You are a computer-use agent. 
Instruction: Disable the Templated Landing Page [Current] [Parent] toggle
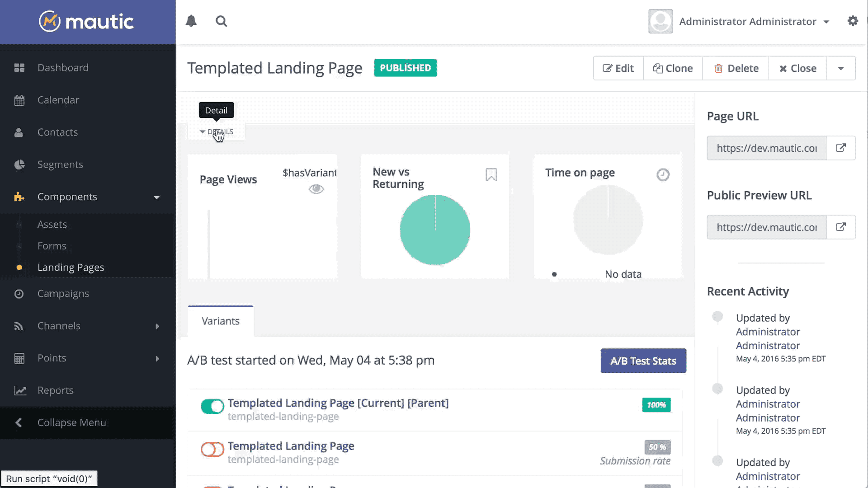point(212,406)
